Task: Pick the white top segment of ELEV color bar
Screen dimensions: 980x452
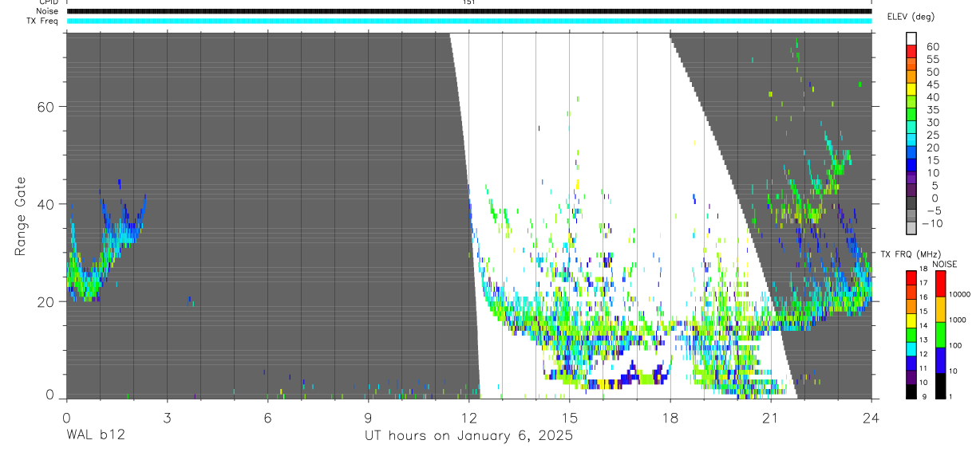Action: pos(911,38)
